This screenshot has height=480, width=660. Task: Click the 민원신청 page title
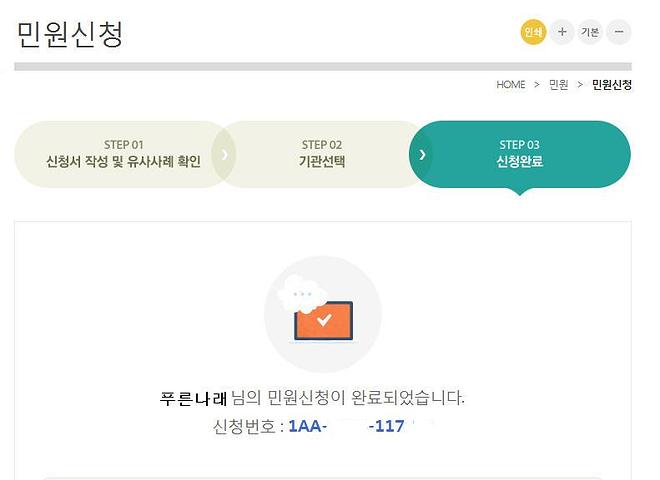[70, 34]
